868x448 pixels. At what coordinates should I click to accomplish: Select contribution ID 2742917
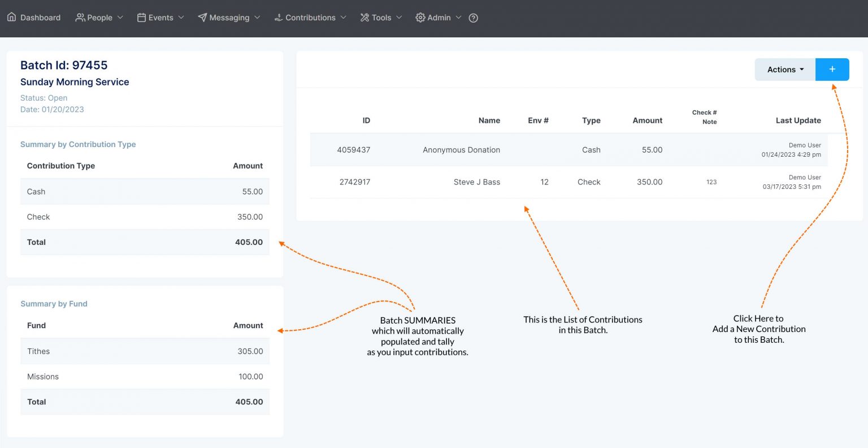point(355,182)
